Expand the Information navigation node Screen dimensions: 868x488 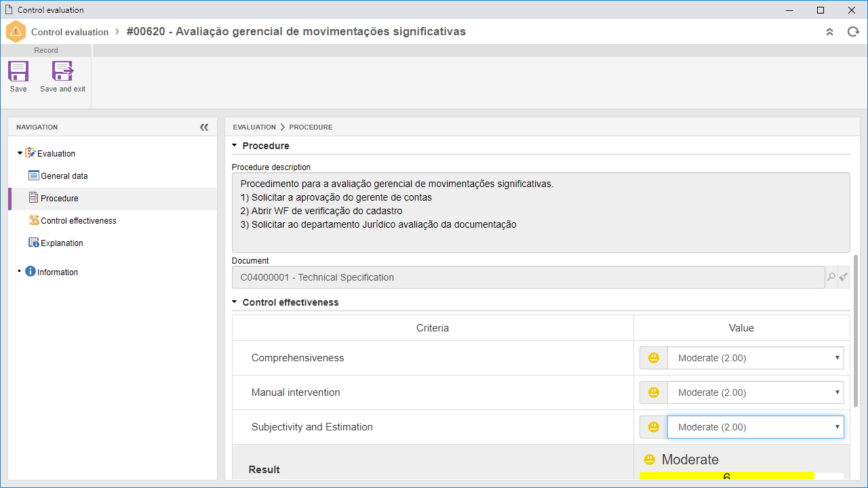click(20, 272)
